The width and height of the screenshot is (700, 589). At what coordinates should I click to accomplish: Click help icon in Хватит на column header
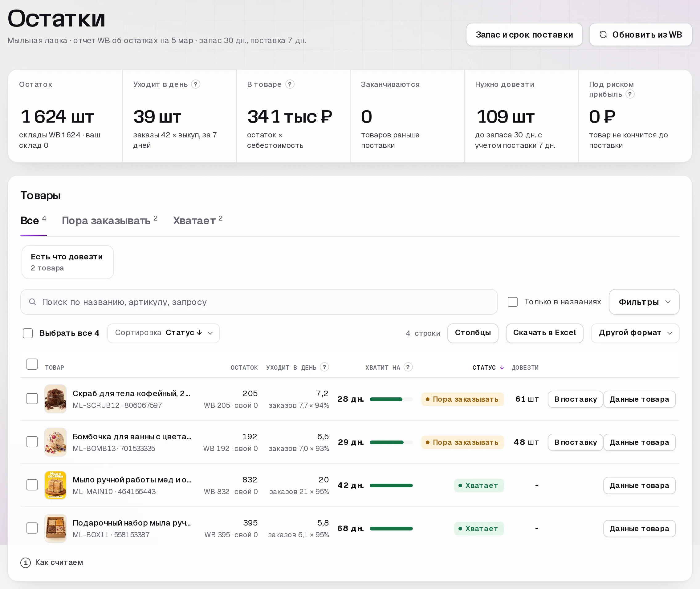408,367
